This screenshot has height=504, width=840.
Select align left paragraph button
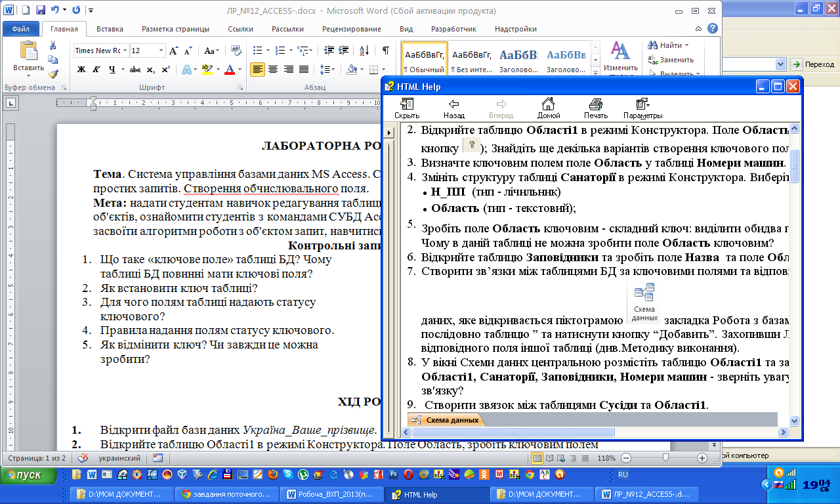pyautogui.click(x=257, y=70)
